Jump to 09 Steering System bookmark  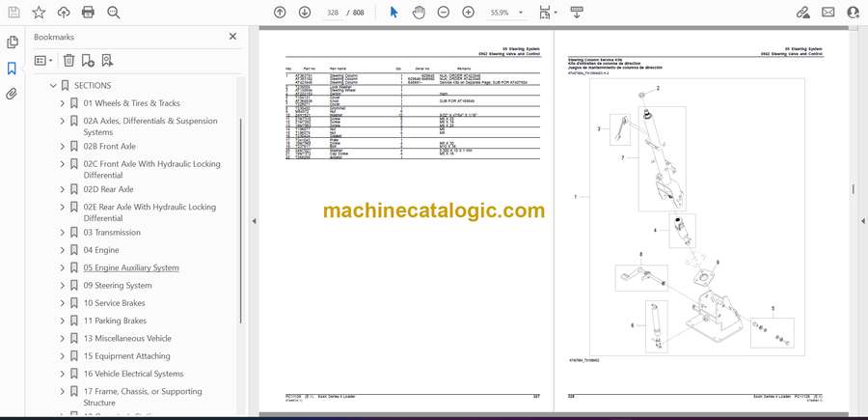point(118,286)
